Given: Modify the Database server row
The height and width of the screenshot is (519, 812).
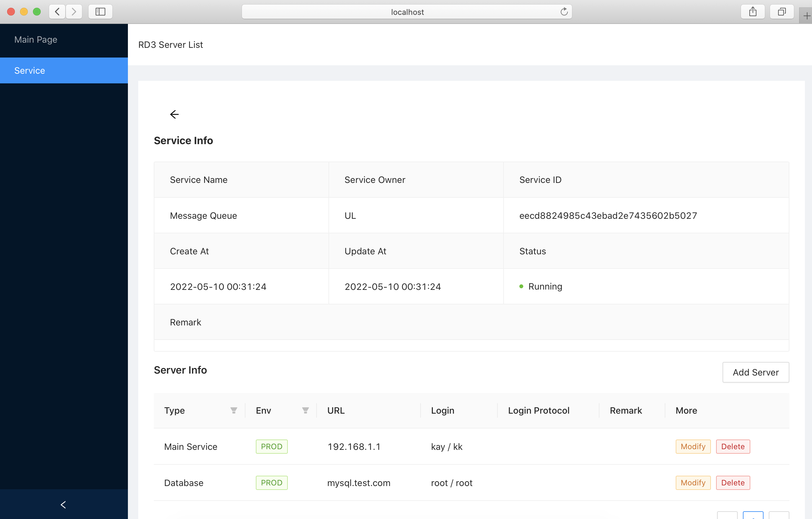Looking at the screenshot, I should [x=693, y=482].
